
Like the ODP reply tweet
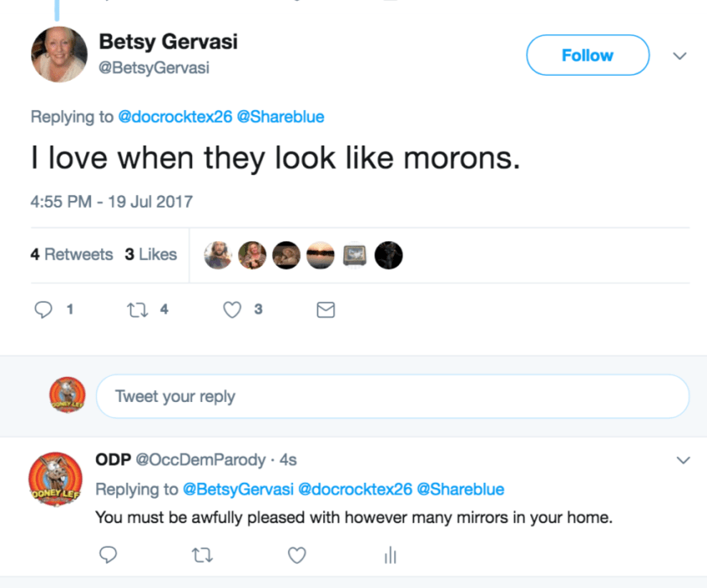(x=296, y=555)
